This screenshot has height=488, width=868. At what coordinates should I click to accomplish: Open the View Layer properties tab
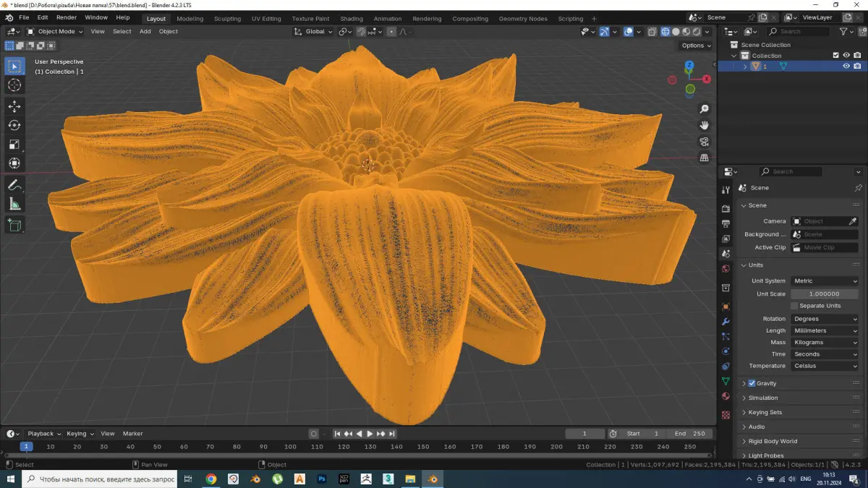click(x=726, y=239)
